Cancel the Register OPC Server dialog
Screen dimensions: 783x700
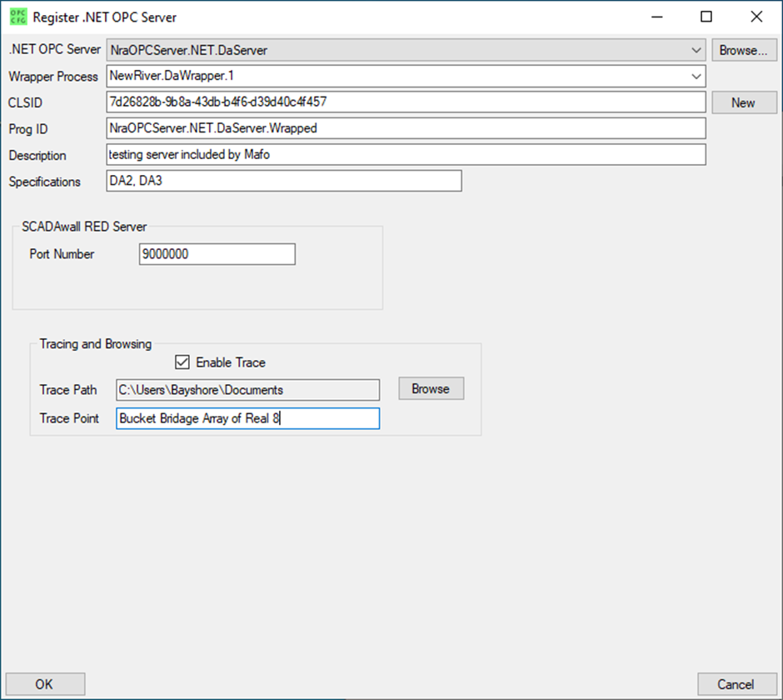pyautogui.click(x=736, y=684)
